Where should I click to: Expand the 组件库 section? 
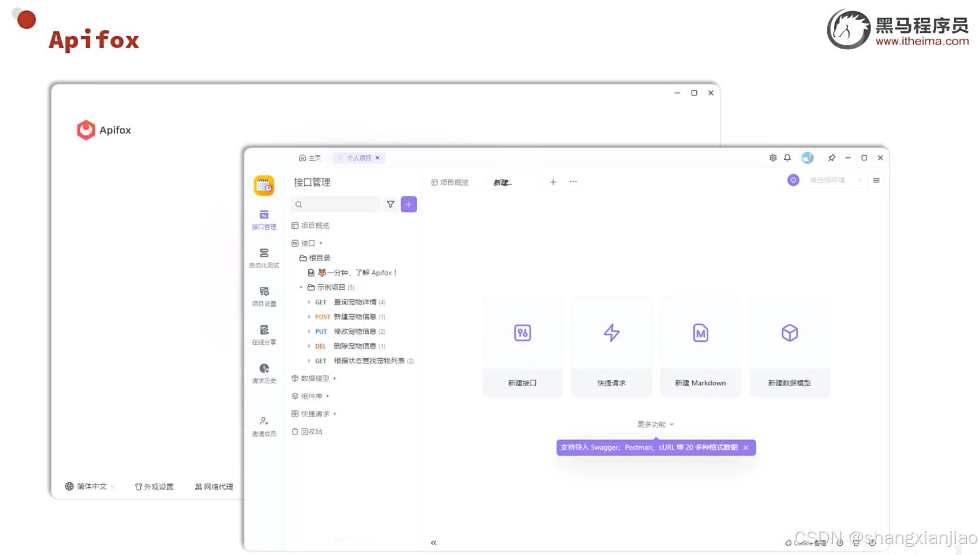pyautogui.click(x=328, y=396)
